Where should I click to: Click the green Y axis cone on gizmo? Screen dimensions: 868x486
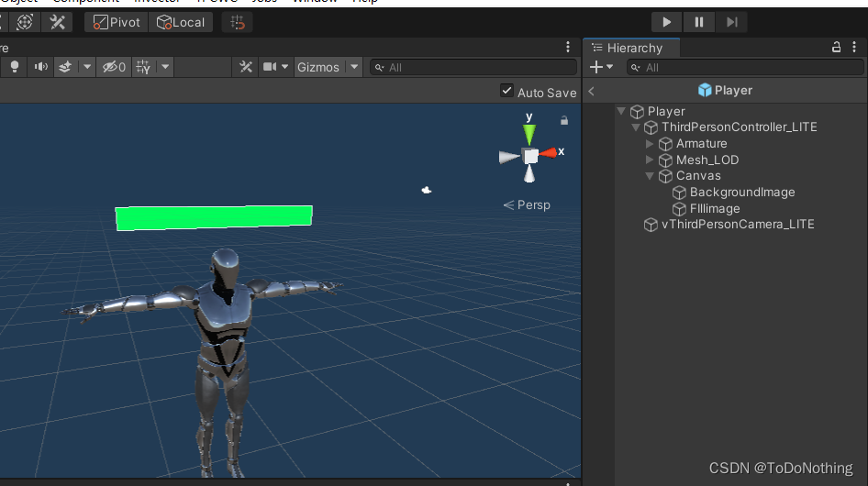[x=529, y=135]
